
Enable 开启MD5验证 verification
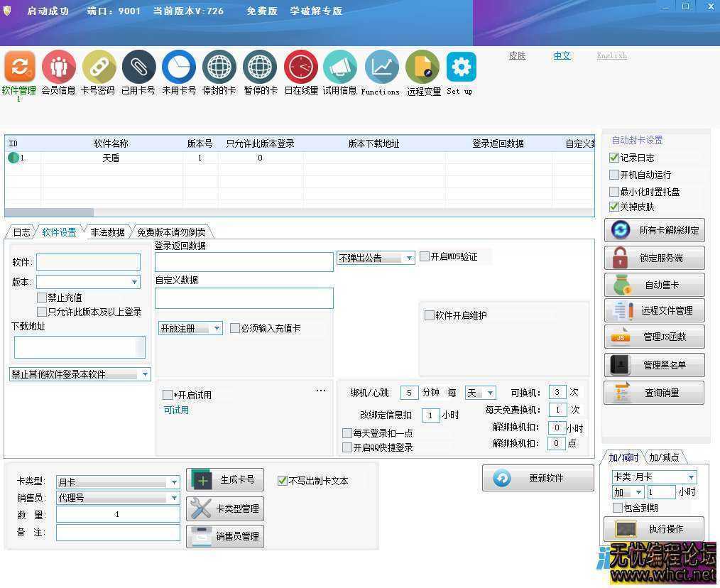point(424,256)
